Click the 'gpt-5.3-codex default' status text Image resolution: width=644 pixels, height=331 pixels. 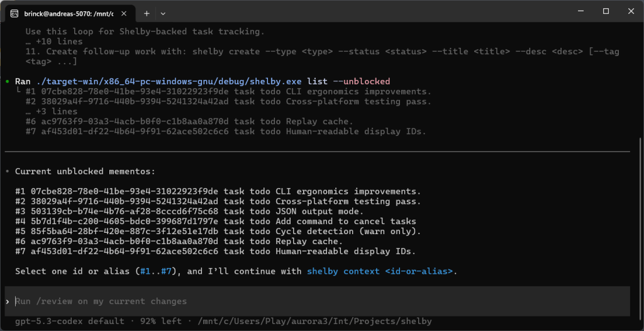point(69,322)
